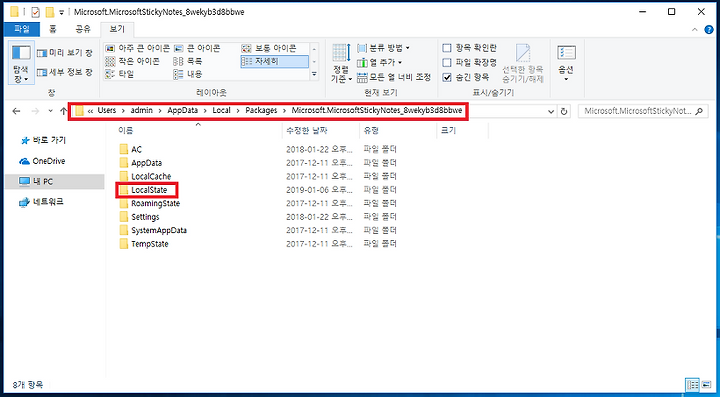Enable the 파일 확장명 checkbox

click(469, 62)
